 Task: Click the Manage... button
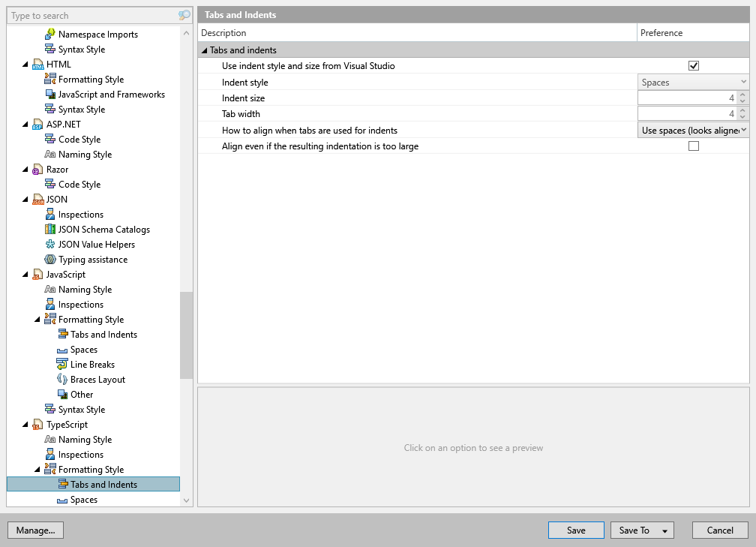coord(36,530)
